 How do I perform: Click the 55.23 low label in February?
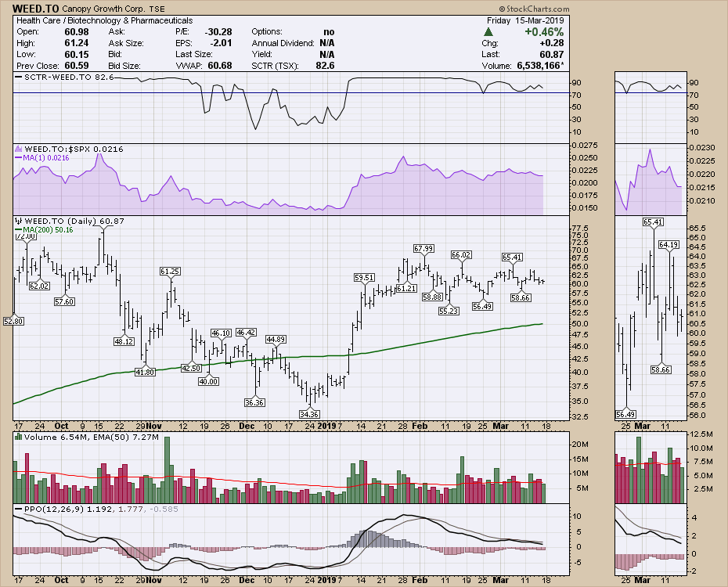tap(449, 311)
